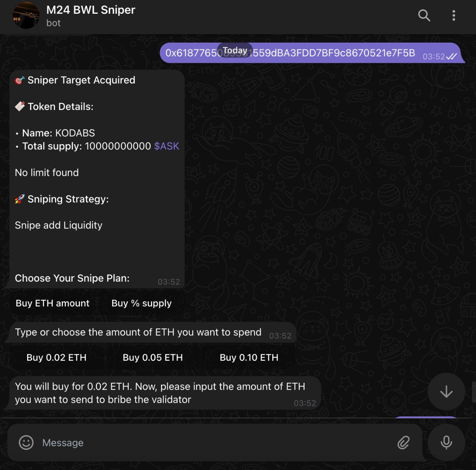476x470 pixels.
Task: Open search in chat
Action: coord(424,16)
